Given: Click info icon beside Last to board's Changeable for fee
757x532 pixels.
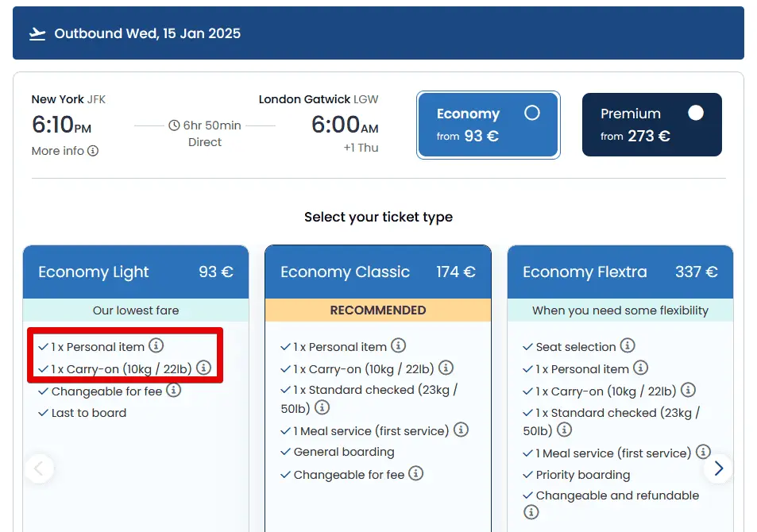Looking at the screenshot, I should [x=173, y=390].
